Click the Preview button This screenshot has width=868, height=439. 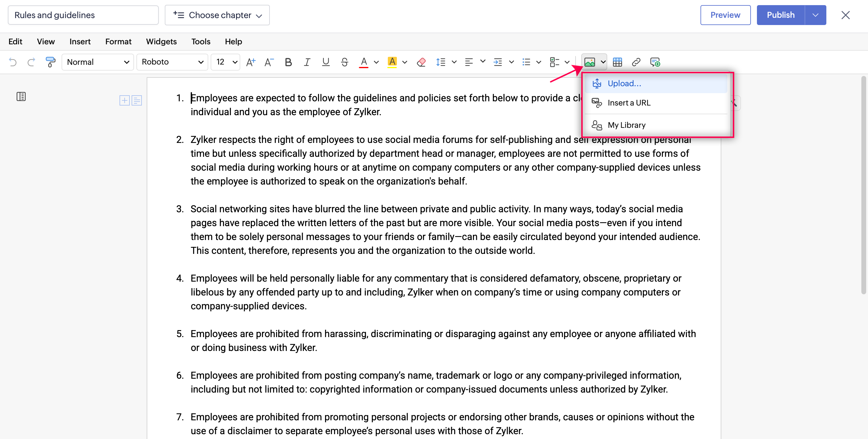coord(725,15)
